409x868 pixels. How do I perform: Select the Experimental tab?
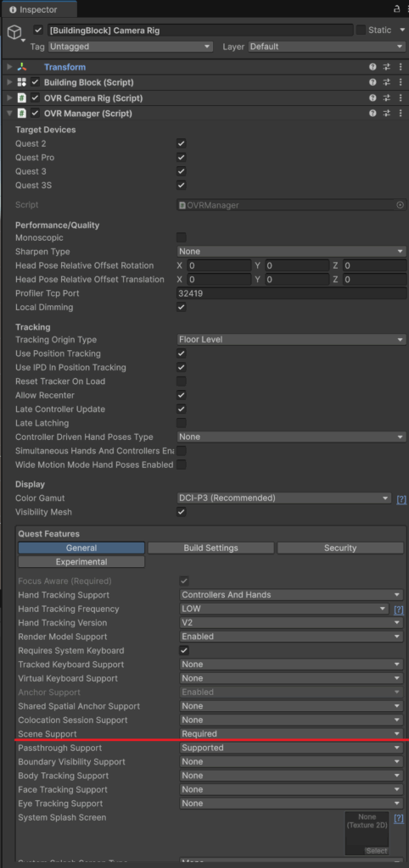point(81,562)
